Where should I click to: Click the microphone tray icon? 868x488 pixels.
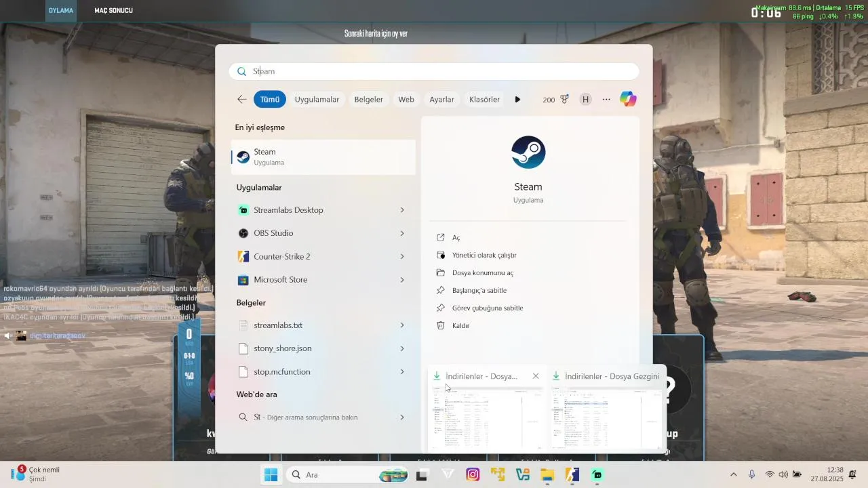pyautogui.click(x=751, y=474)
